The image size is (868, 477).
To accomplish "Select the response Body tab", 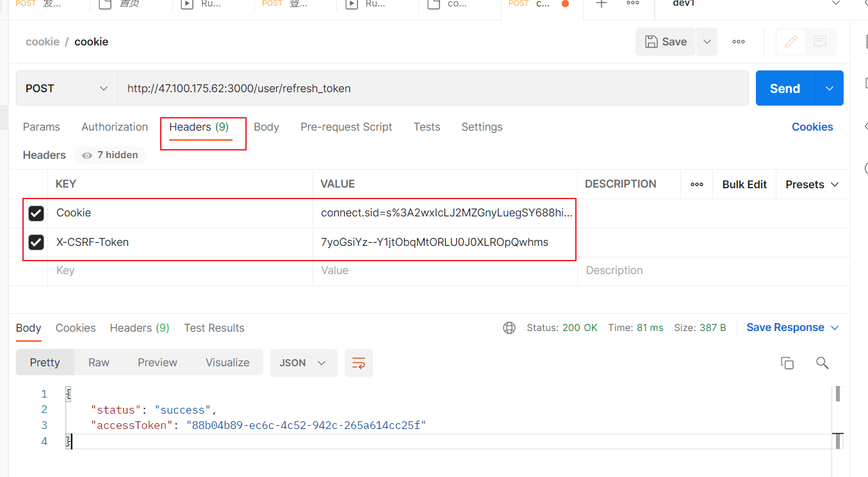I will pyautogui.click(x=29, y=328).
